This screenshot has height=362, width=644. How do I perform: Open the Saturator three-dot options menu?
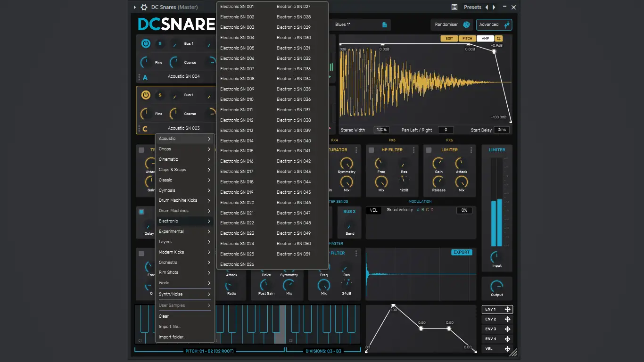pyautogui.click(x=356, y=150)
